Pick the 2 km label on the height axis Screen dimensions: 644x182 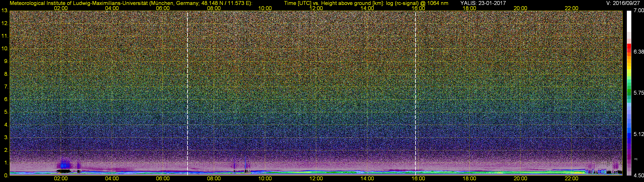click(x=6, y=150)
